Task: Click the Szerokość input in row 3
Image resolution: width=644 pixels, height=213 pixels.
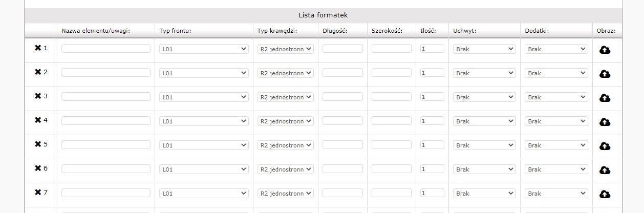Action: [391, 97]
